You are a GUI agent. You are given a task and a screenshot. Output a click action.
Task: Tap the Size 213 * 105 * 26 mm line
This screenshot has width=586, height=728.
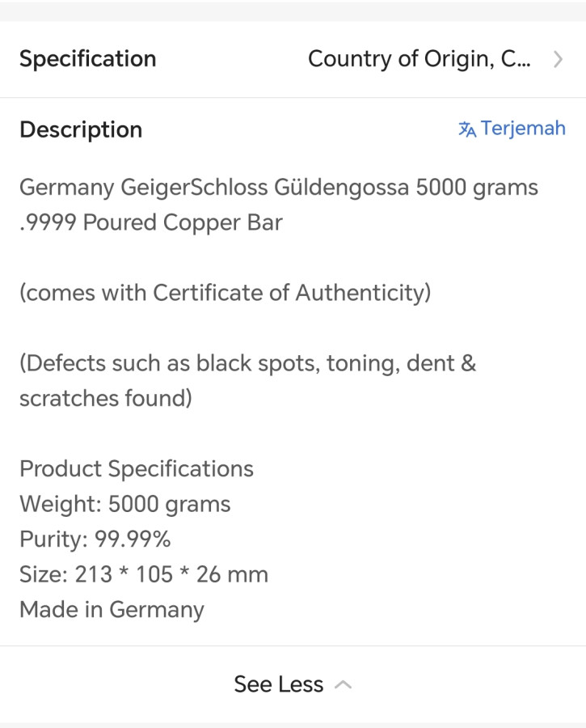tap(144, 574)
